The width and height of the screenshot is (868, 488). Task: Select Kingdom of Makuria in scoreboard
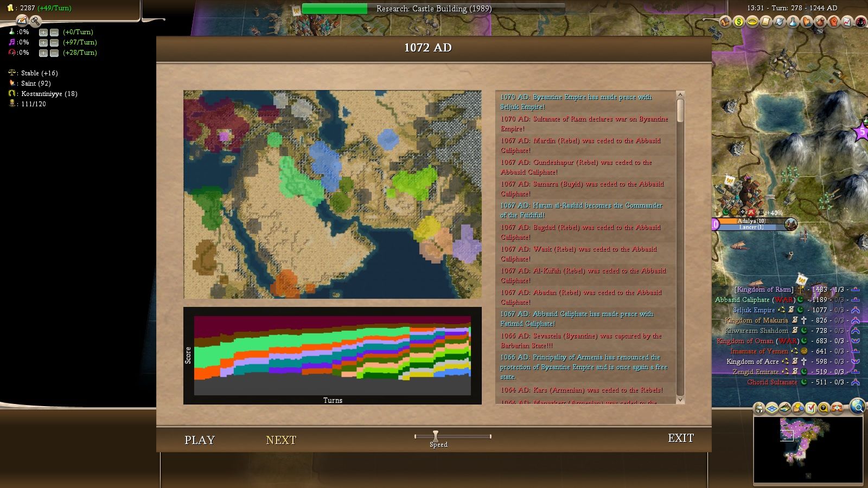click(x=756, y=320)
